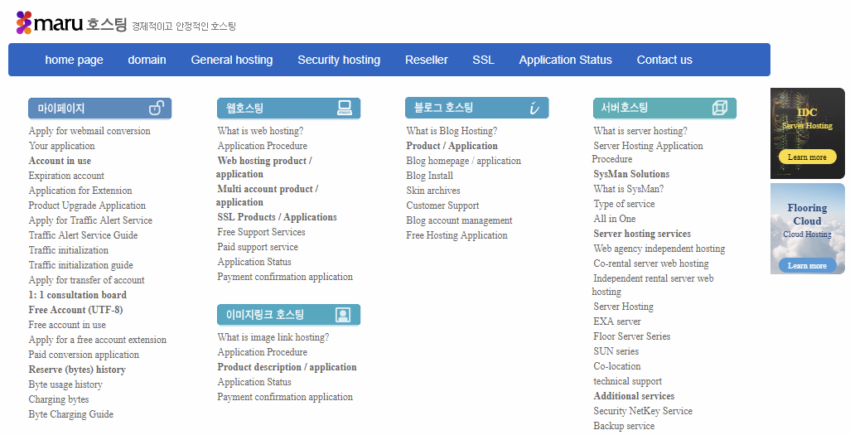Open Product description / application link
850x435 pixels.
pyautogui.click(x=287, y=367)
